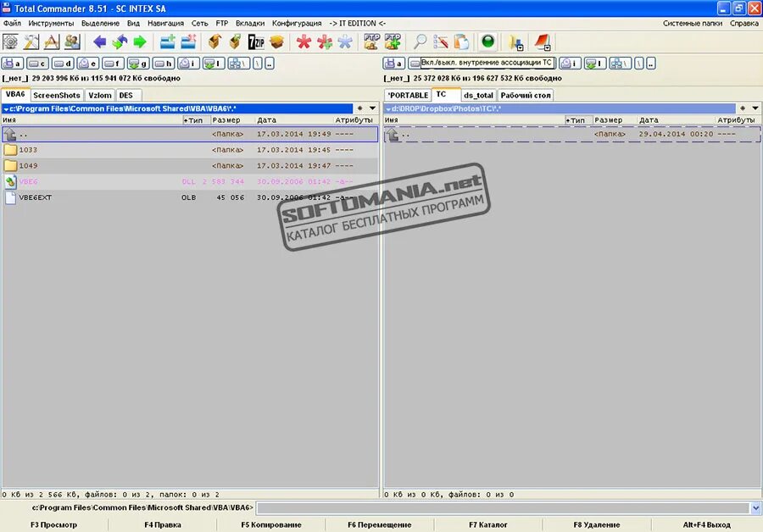
Task: Open right panel favorites asterisk button
Action: [742, 108]
